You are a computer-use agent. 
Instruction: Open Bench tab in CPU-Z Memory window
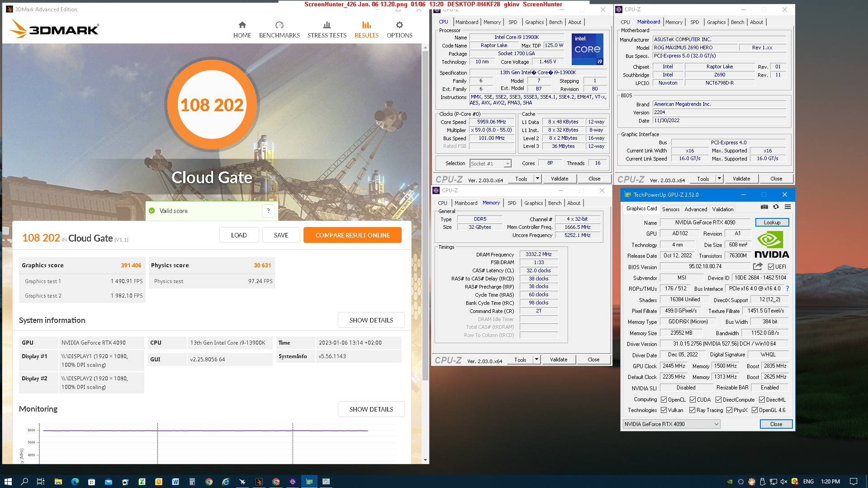[x=555, y=203]
